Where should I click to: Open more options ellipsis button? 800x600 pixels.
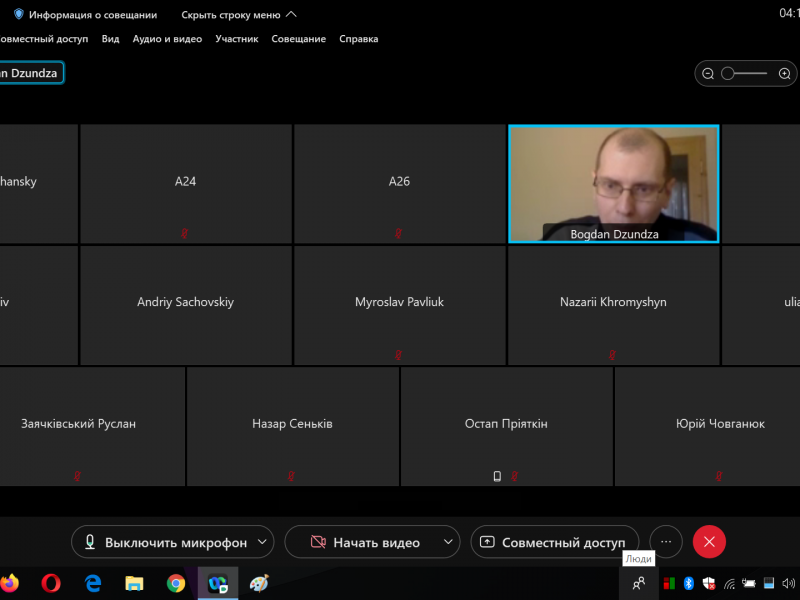click(666, 542)
